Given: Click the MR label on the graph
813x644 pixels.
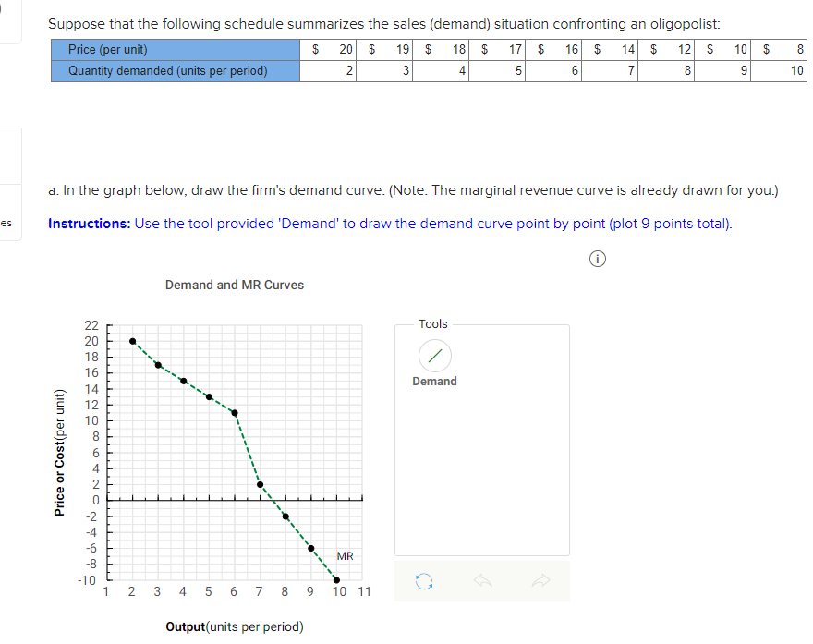Looking at the screenshot, I should pyautogui.click(x=345, y=555).
